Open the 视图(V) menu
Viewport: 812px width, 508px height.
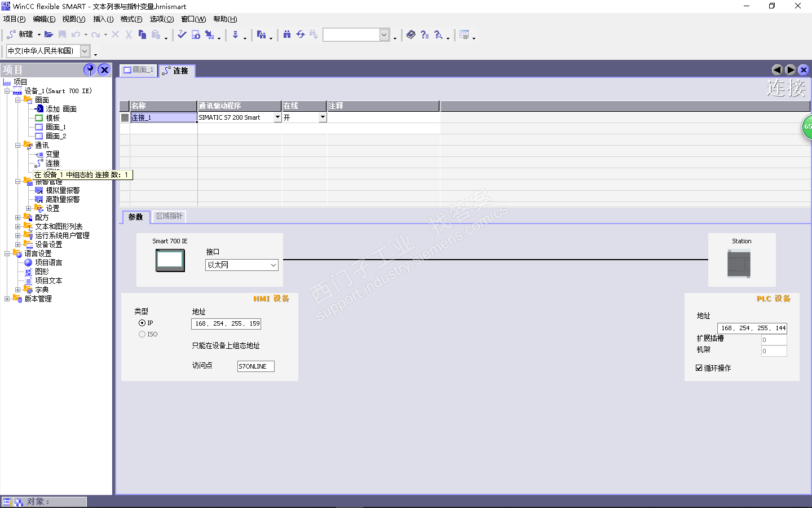coord(74,19)
